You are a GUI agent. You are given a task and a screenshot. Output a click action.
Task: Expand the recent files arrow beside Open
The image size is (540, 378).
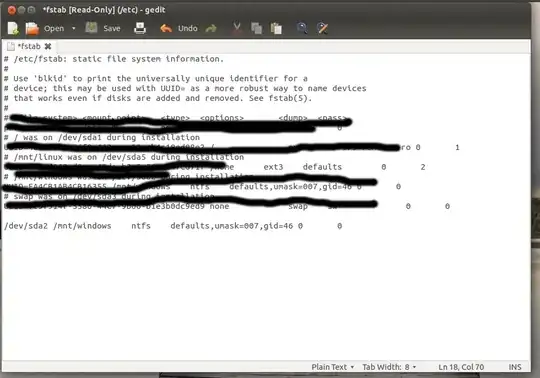point(74,28)
